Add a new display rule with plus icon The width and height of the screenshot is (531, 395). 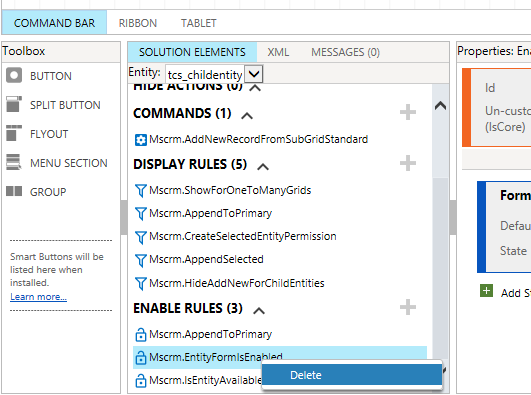click(x=408, y=163)
